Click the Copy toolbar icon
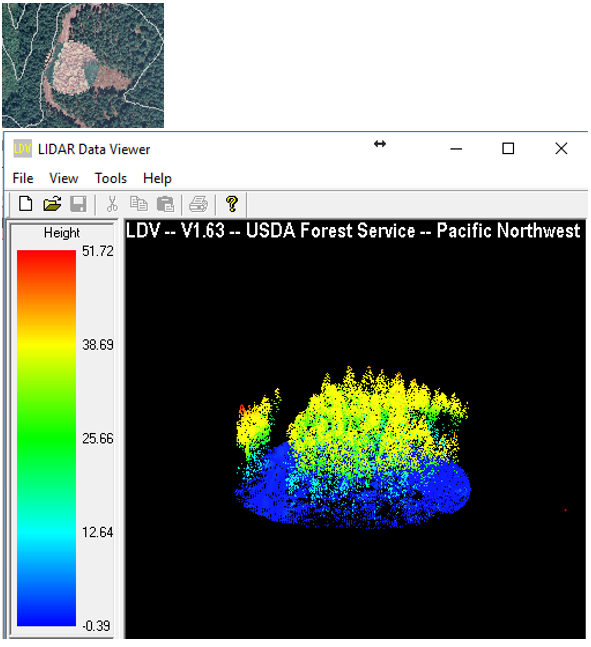Screen dimensions: 591x647 (x=139, y=204)
